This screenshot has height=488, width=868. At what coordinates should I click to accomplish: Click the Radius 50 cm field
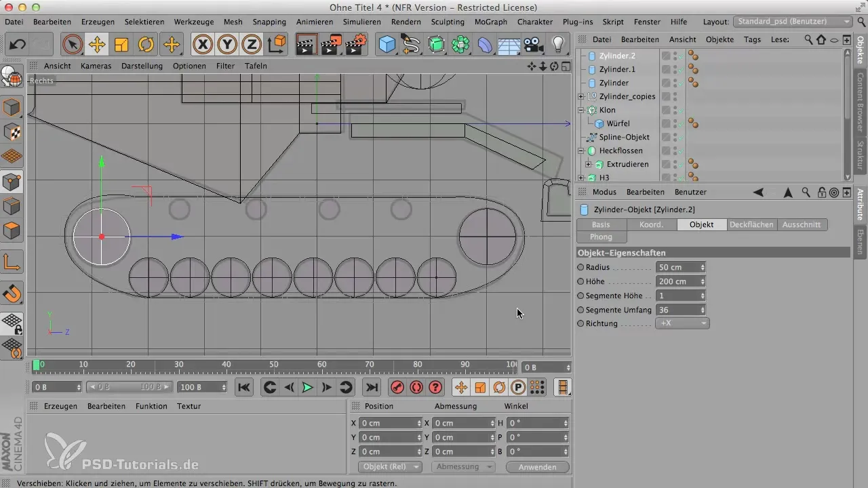click(681, 267)
